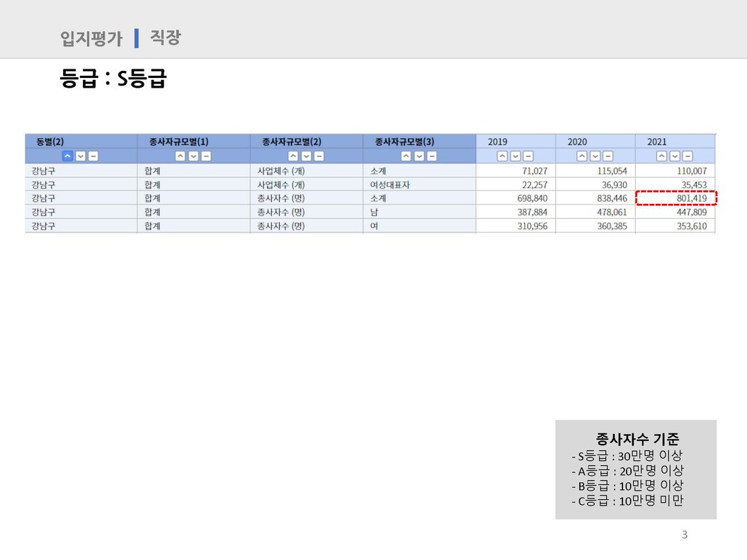Click the highlighted cell 801,419
The height and width of the screenshot is (560, 747).
click(676, 198)
